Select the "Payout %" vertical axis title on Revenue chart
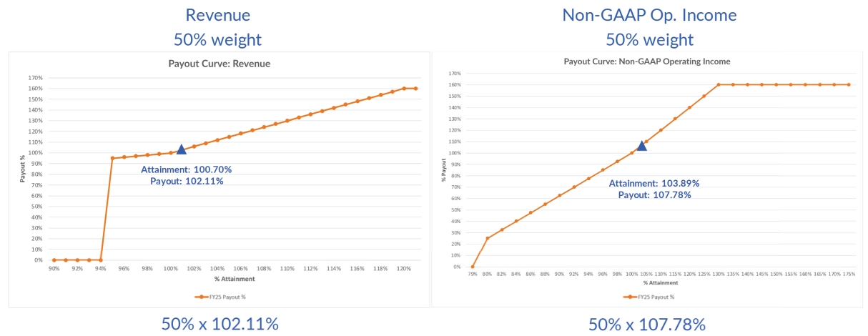 click(x=24, y=169)
